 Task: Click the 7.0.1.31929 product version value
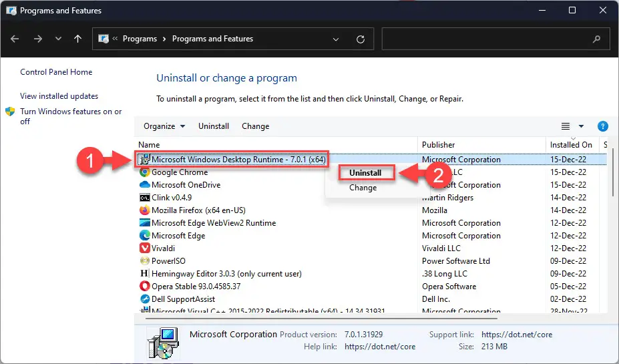click(x=363, y=335)
